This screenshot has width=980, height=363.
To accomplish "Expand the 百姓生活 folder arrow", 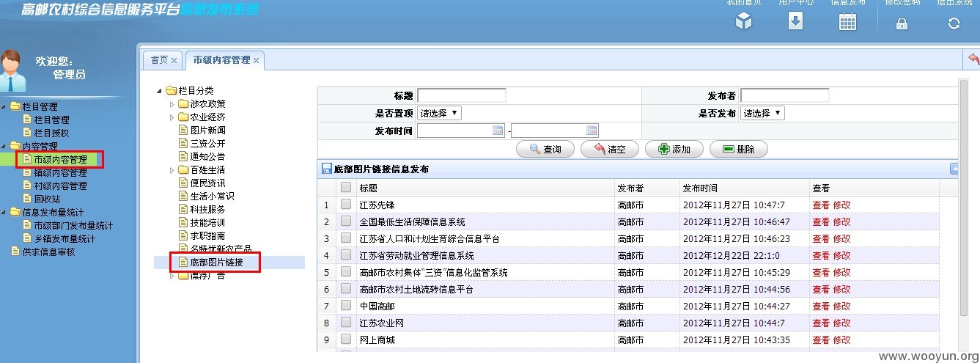I will pyautogui.click(x=172, y=170).
